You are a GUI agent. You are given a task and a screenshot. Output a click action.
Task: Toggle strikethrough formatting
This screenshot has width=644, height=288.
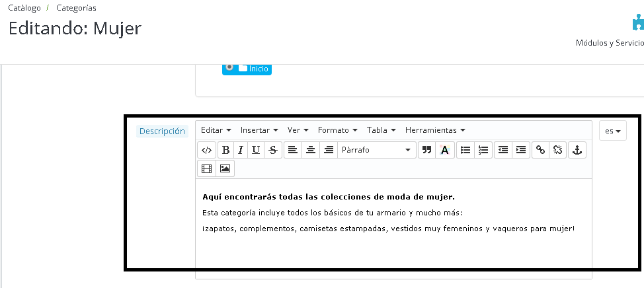[x=272, y=150]
